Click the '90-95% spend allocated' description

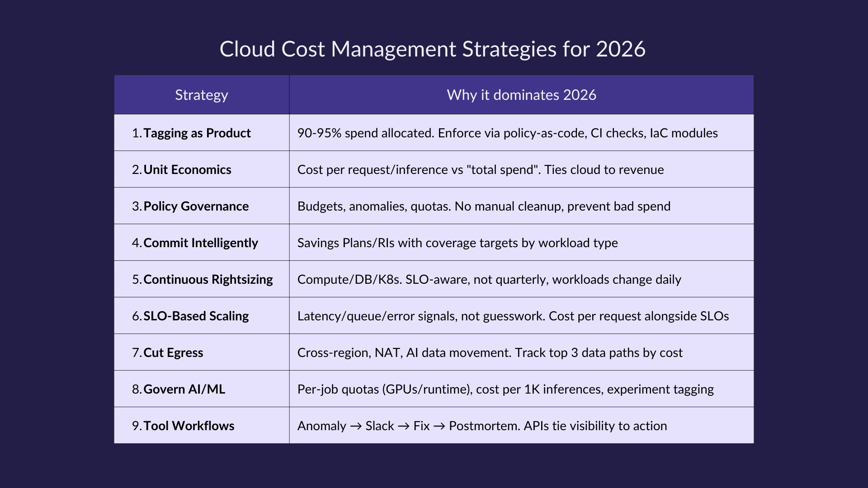point(507,133)
